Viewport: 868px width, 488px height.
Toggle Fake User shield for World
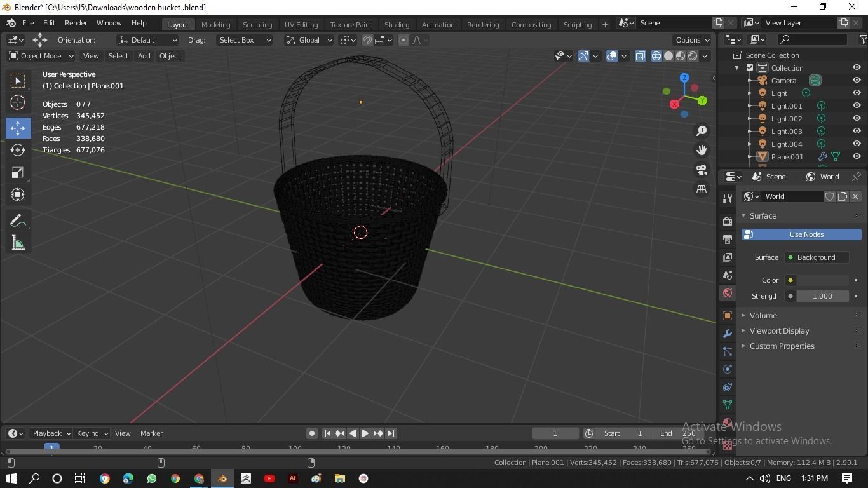(830, 196)
